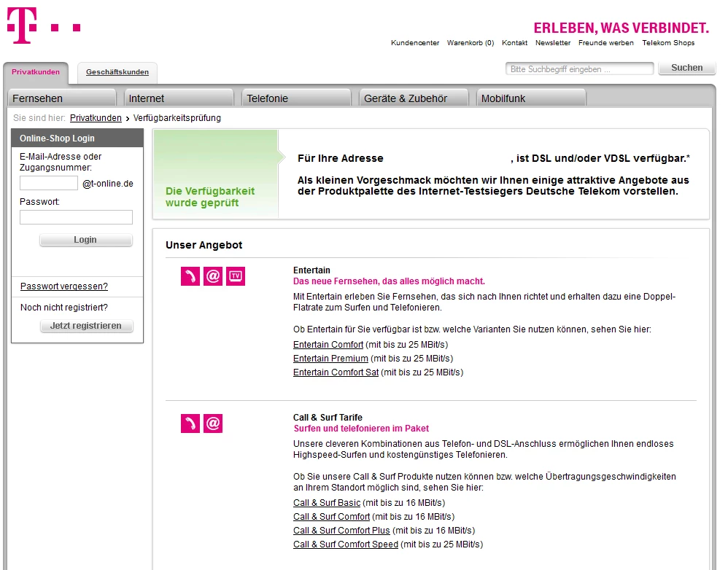Open the Internet navigation menu
This screenshot has height=570, width=728.
[179, 98]
